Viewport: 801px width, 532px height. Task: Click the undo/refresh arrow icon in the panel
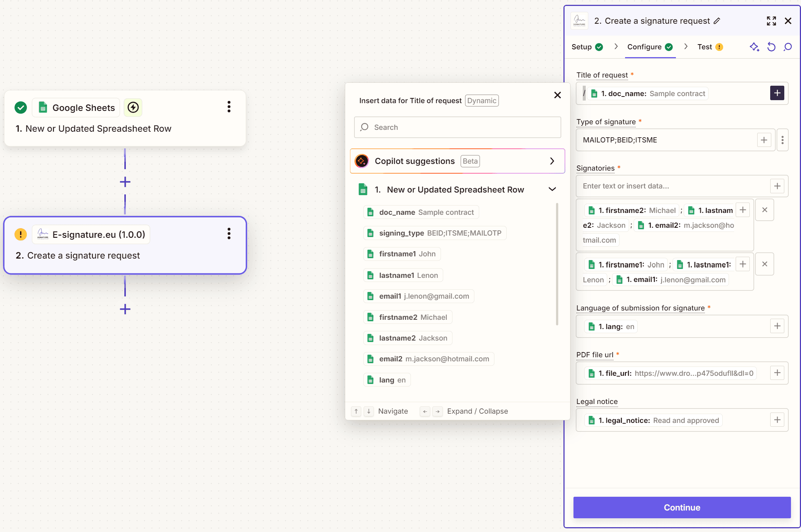pos(771,47)
